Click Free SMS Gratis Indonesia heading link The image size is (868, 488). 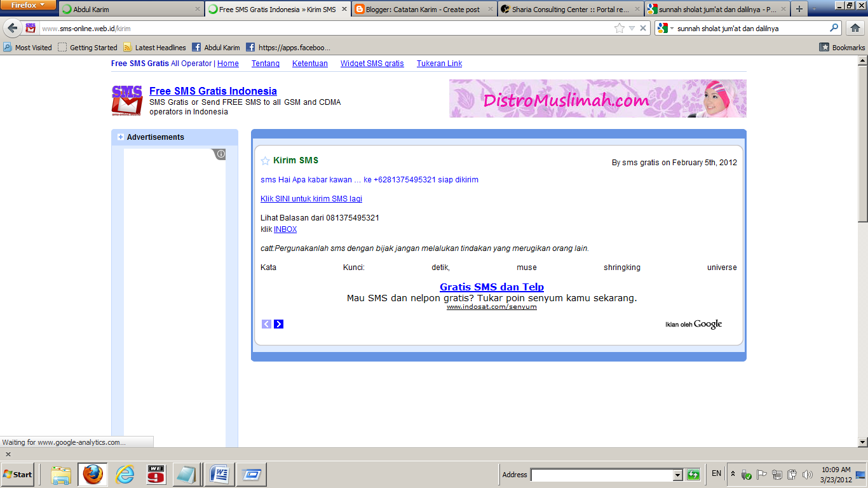click(x=213, y=91)
